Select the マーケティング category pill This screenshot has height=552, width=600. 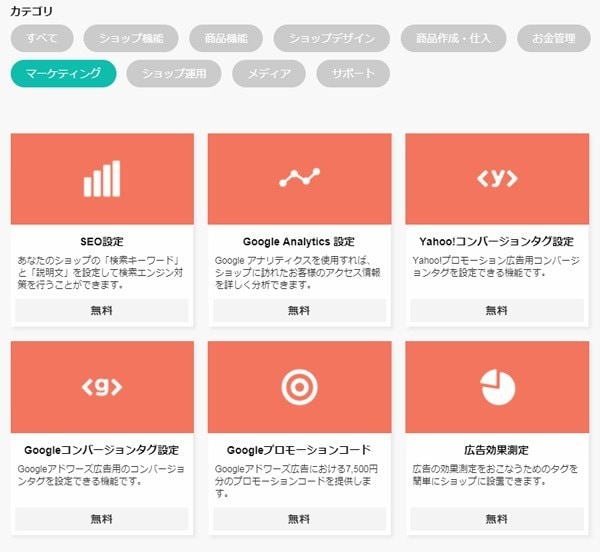[x=63, y=73]
